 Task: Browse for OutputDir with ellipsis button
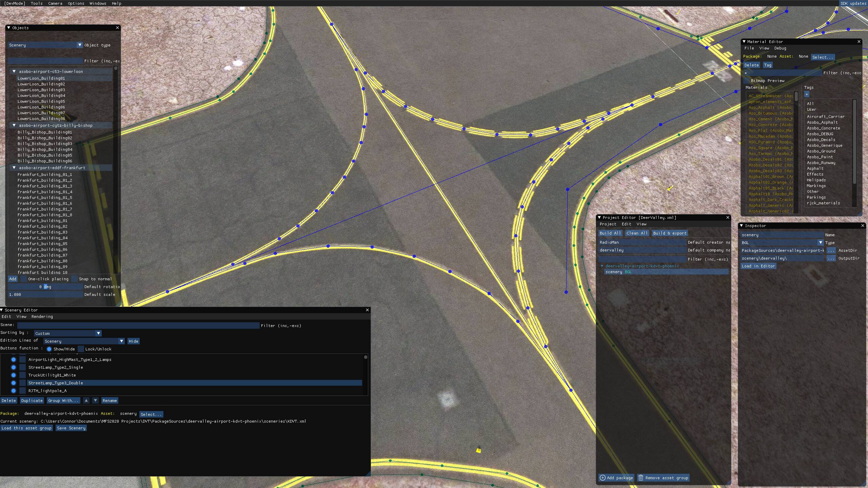point(831,258)
